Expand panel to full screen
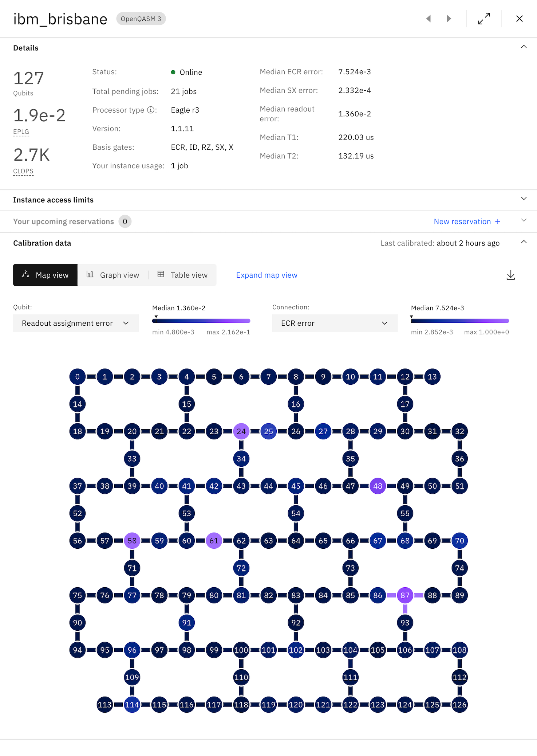This screenshot has height=756, width=537. click(484, 19)
